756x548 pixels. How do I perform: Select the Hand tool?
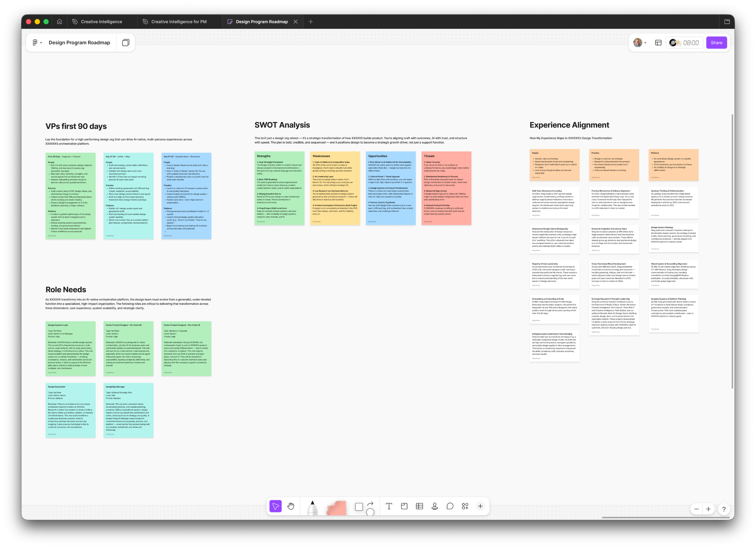click(291, 506)
